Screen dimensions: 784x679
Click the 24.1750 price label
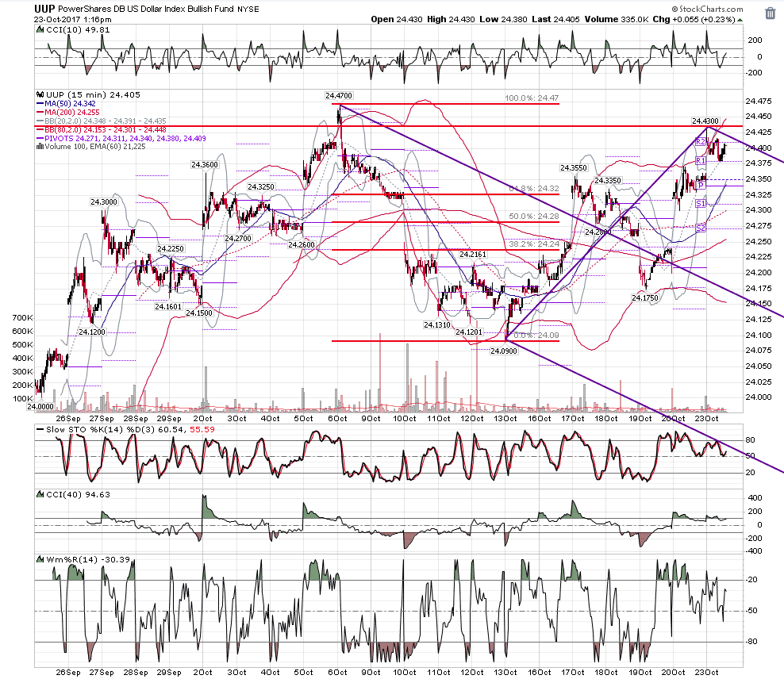[x=645, y=297]
